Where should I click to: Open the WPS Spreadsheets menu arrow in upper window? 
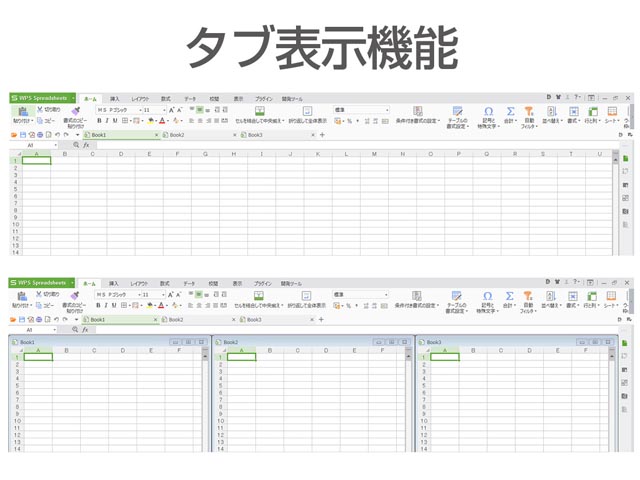(73, 98)
